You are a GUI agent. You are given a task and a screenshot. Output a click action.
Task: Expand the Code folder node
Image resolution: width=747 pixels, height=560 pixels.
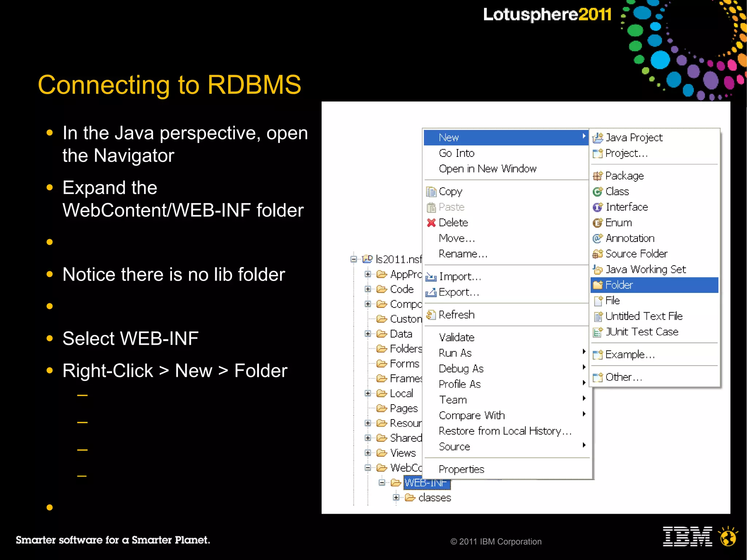click(368, 289)
